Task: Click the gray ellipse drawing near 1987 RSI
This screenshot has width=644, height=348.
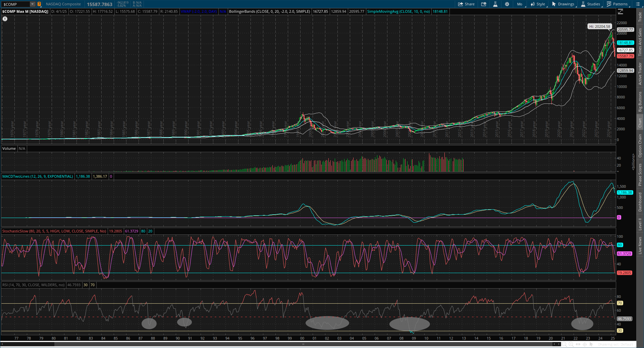Action: pyautogui.click(x=149, y=323)
